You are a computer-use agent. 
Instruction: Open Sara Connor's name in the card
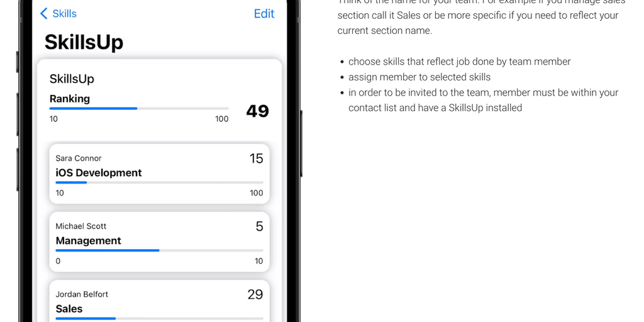(x=79, y=158)
